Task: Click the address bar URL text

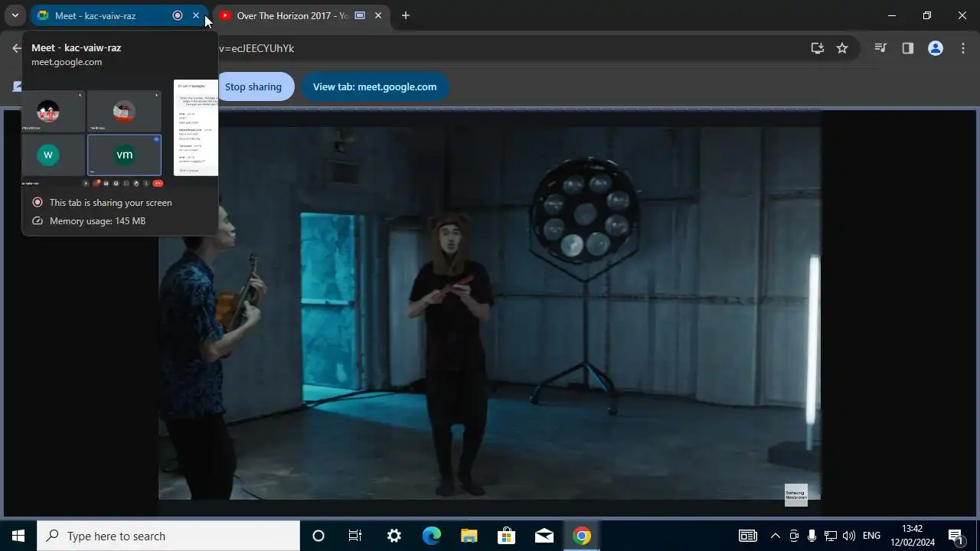Action: coord(256,48)
